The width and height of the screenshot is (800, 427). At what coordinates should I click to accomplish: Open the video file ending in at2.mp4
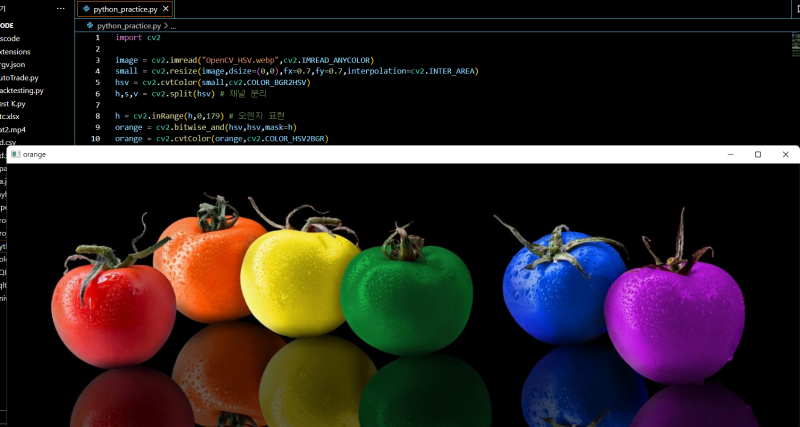click(x=13, y=130)
